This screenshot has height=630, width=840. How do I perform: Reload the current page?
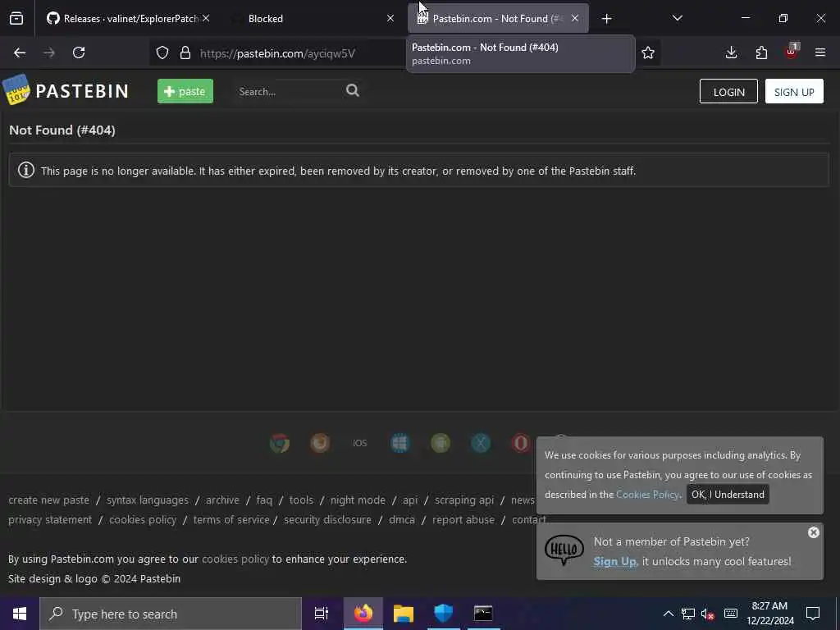(x=79, y=52)
